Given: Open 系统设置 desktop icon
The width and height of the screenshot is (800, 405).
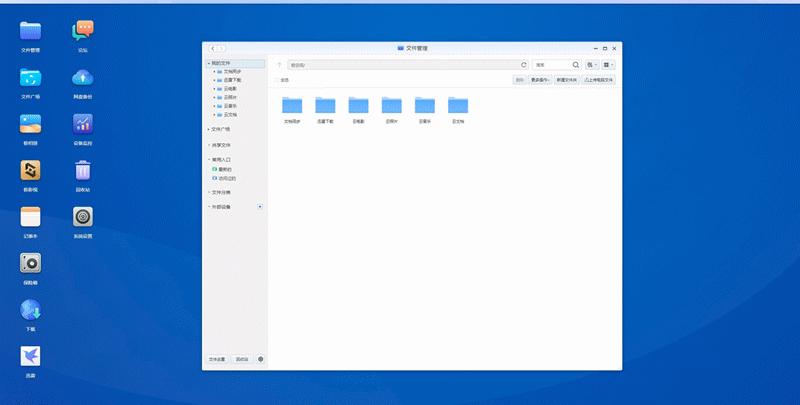Looking at the screenshot, I should coord(83,217).
